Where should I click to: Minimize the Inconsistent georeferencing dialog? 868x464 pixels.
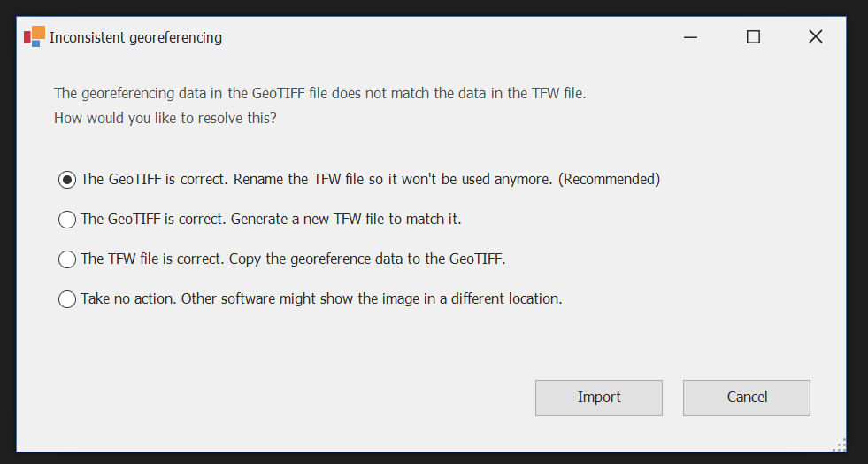[x=690, y=37]
